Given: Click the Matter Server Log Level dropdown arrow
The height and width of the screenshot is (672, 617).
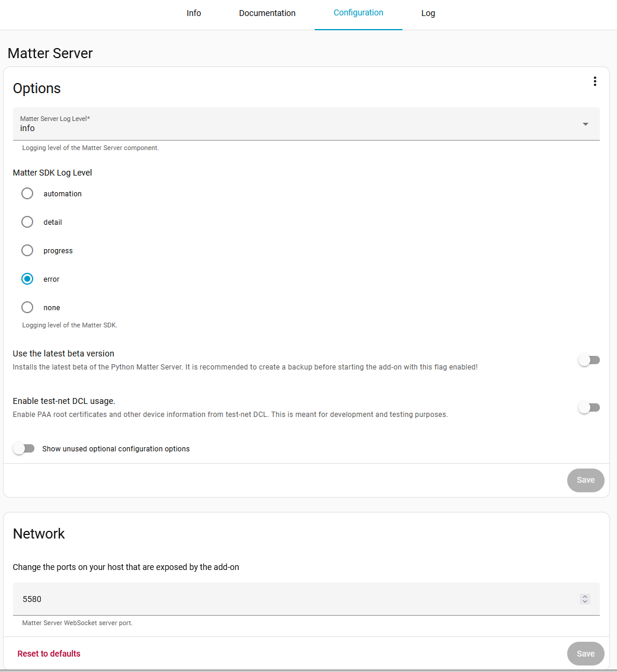Looking at the screenshot, I should (x=585, y=124).
